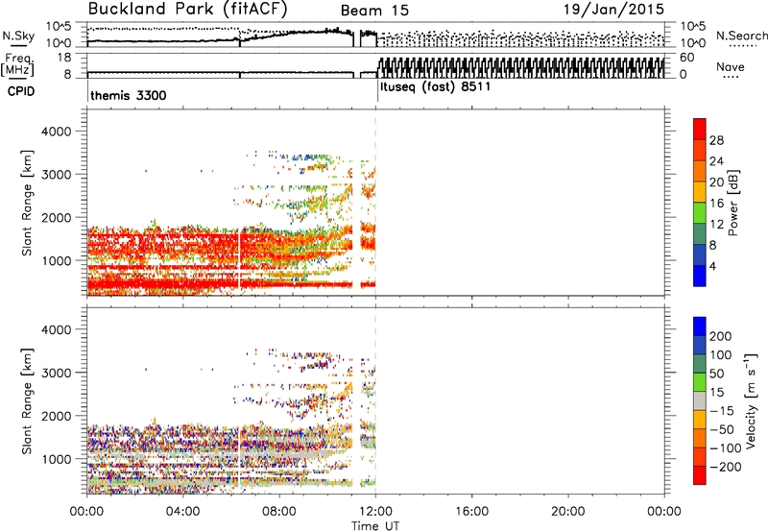This screenshot has height=532, width=768.
Task: Click the 'Nave' legend label
Action: [731, 67]
